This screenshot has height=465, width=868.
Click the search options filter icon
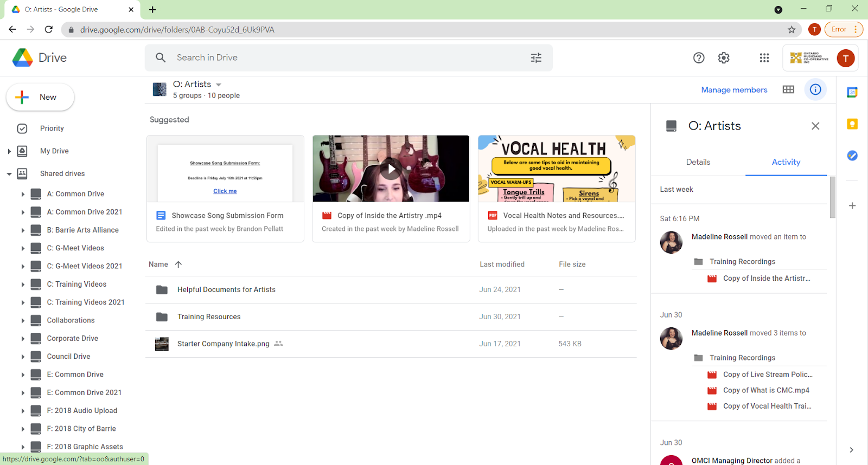(536, 57)
